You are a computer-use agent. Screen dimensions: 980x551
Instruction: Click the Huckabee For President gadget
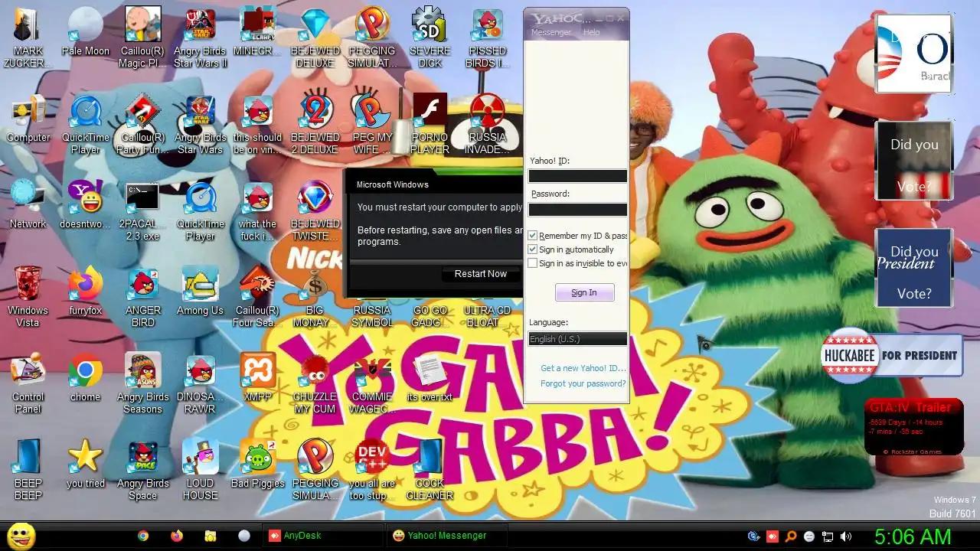pos(891,355)
